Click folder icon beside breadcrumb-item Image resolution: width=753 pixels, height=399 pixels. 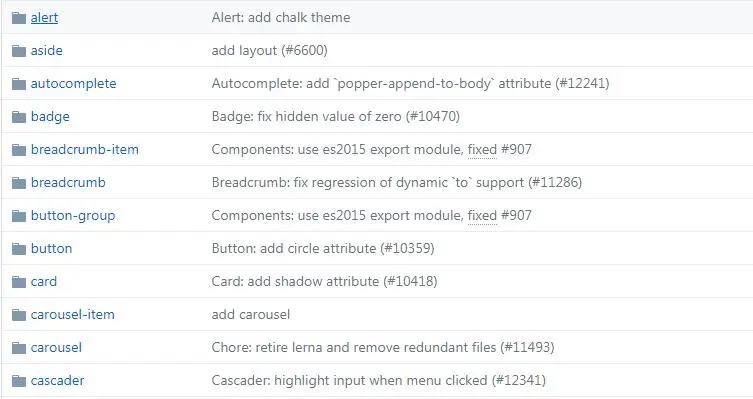(x=19, y=150)
